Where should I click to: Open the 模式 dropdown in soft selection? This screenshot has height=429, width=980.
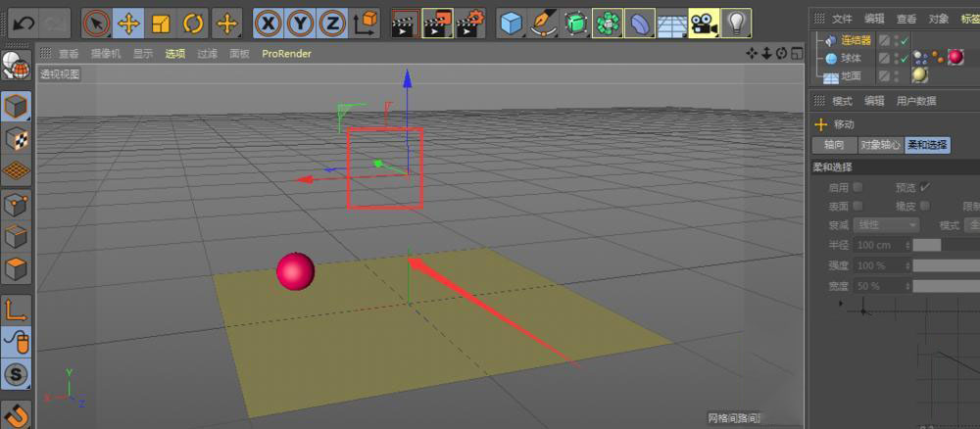coord(974,225)
